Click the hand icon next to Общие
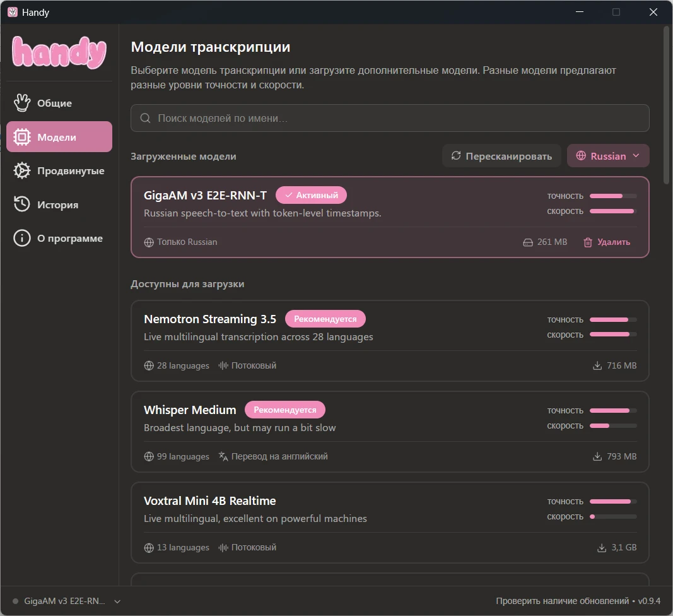The image size is (673, 616). click(x=22, y=103)
